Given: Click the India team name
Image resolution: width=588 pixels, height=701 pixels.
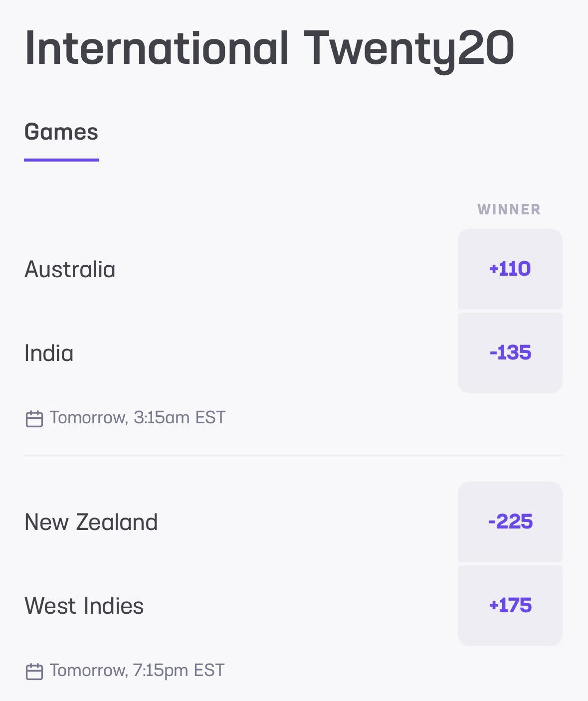Looking at the screenshot, I should pos(49,353).
